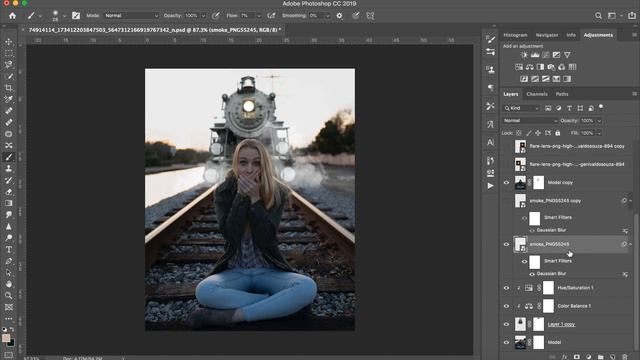Image resolution: width=640 pixels, height=360 pixels.
Task: Select the open .psd document tab
Action: coord(155,30)
